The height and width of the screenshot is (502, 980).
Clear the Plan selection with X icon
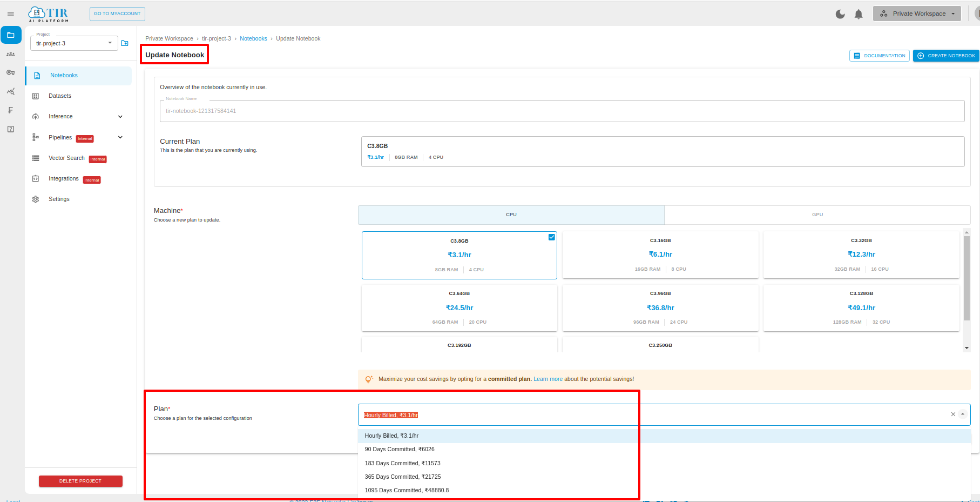pos(953,414)
